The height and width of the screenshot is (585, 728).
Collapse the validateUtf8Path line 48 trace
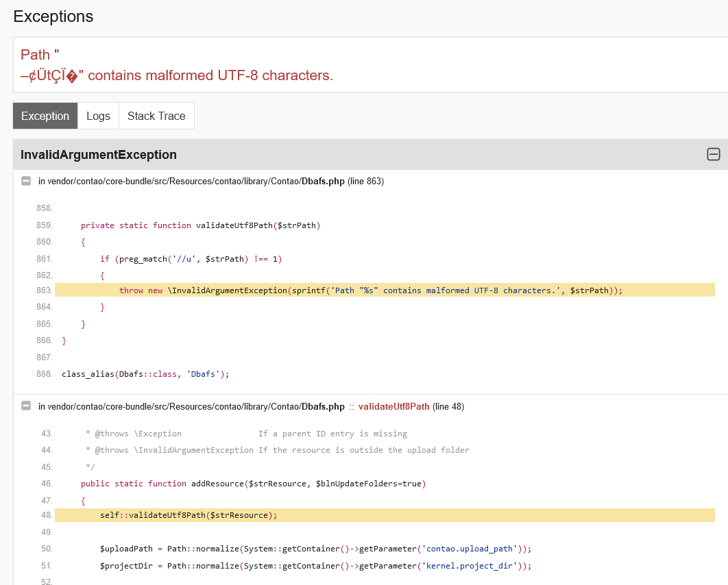26,406
